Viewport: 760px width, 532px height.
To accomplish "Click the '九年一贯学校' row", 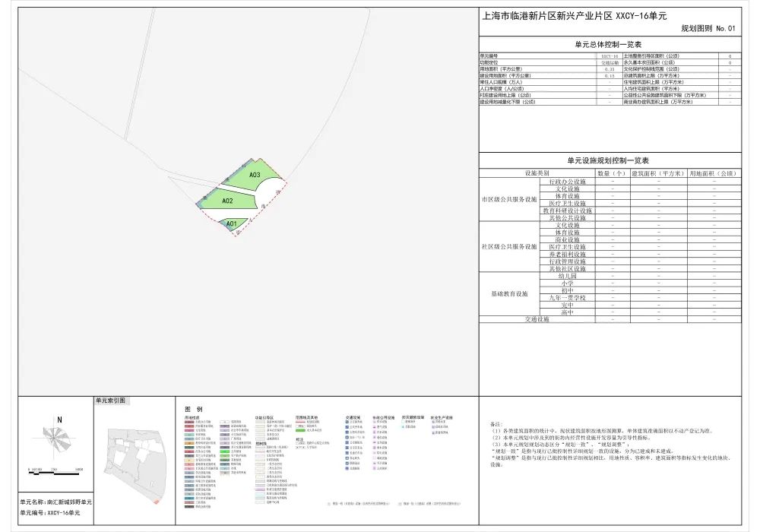I will [640, 298].
